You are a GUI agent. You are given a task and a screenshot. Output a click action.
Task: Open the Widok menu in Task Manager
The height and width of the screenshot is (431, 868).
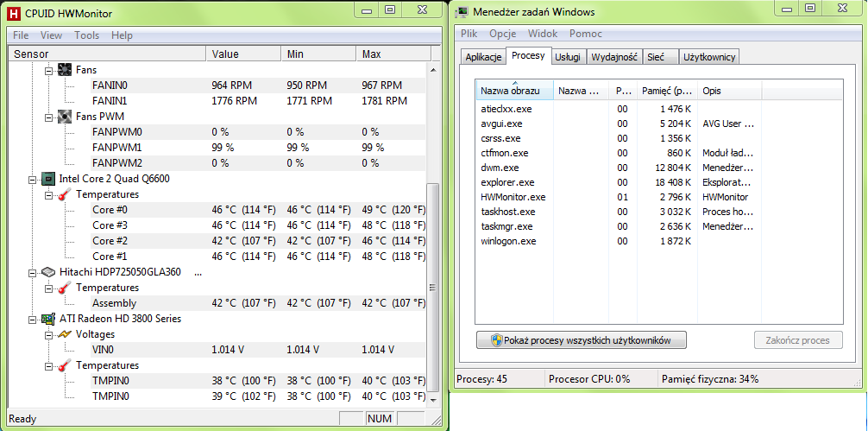[543, 33]
